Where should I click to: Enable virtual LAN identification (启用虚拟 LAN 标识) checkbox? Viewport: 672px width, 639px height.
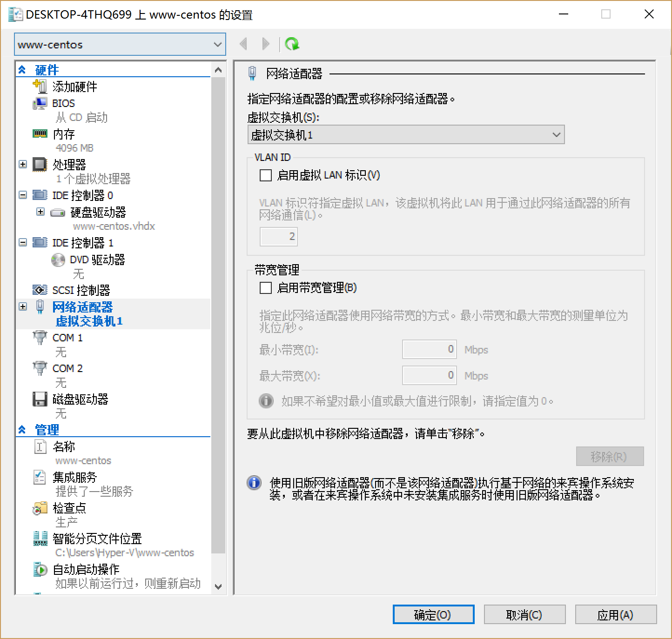266,175
